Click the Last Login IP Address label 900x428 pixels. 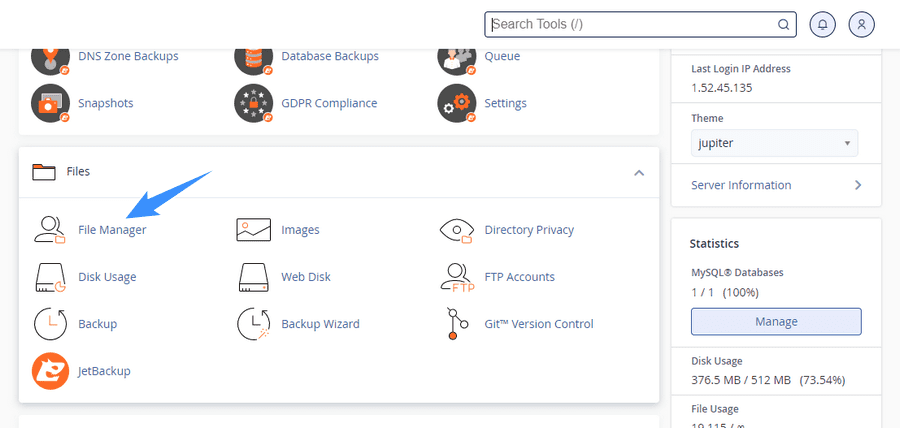point(741,69)
